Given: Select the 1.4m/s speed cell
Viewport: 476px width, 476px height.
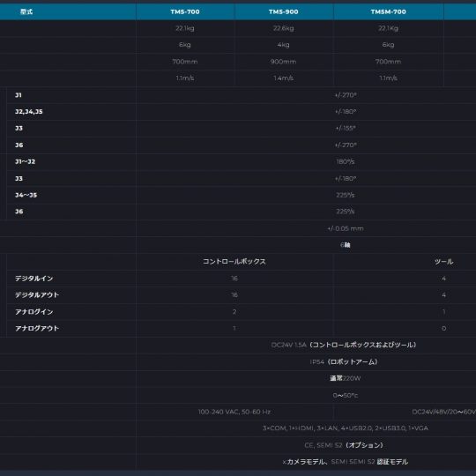Looking at the screenshot, I should [x=283, y=78].
